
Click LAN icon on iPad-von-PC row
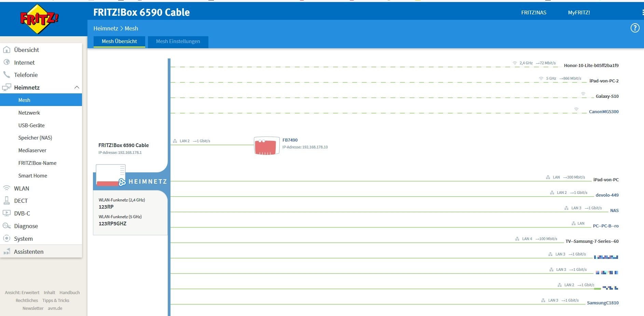548,177
